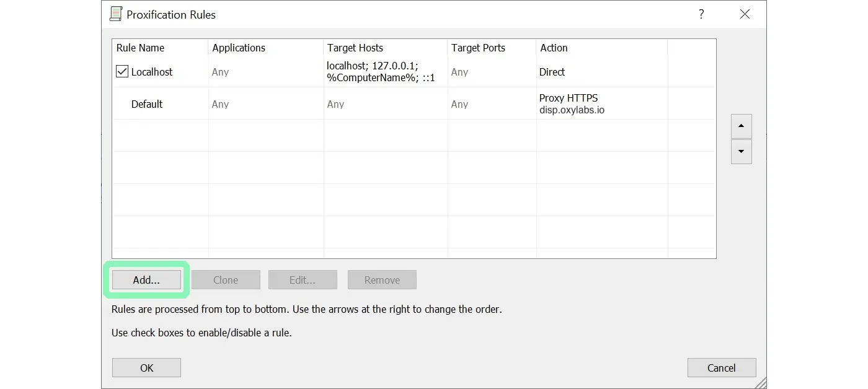Click the Proxy HTTPS disp.oxylabs.io action cell
This screenshot has height=389, width=868.
572,104
